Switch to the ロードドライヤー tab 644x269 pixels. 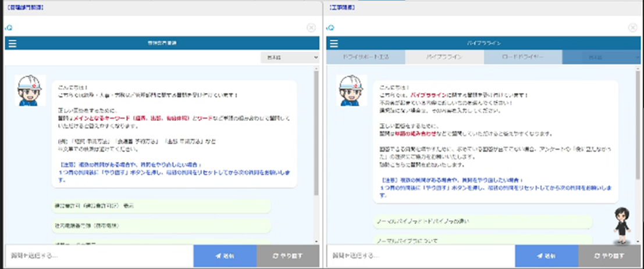point(523,58)
